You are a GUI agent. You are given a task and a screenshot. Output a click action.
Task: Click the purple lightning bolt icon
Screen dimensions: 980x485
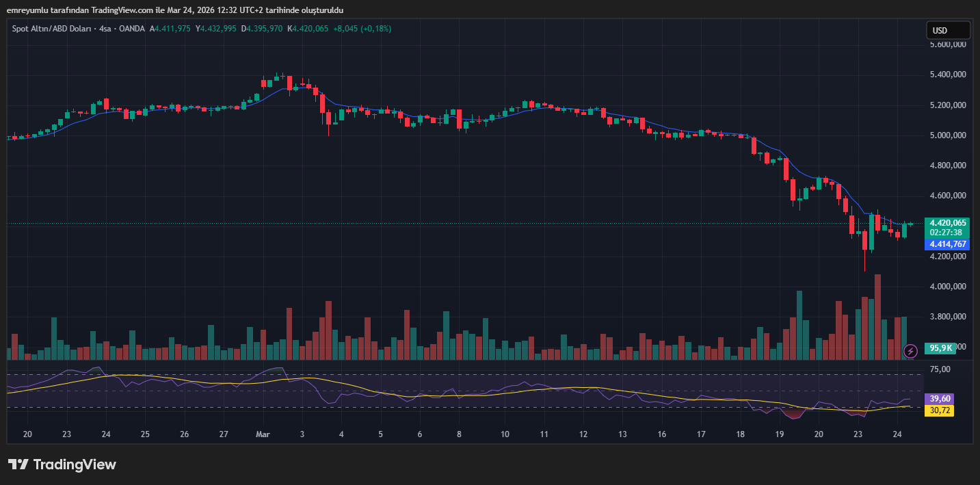click(910, 351)
